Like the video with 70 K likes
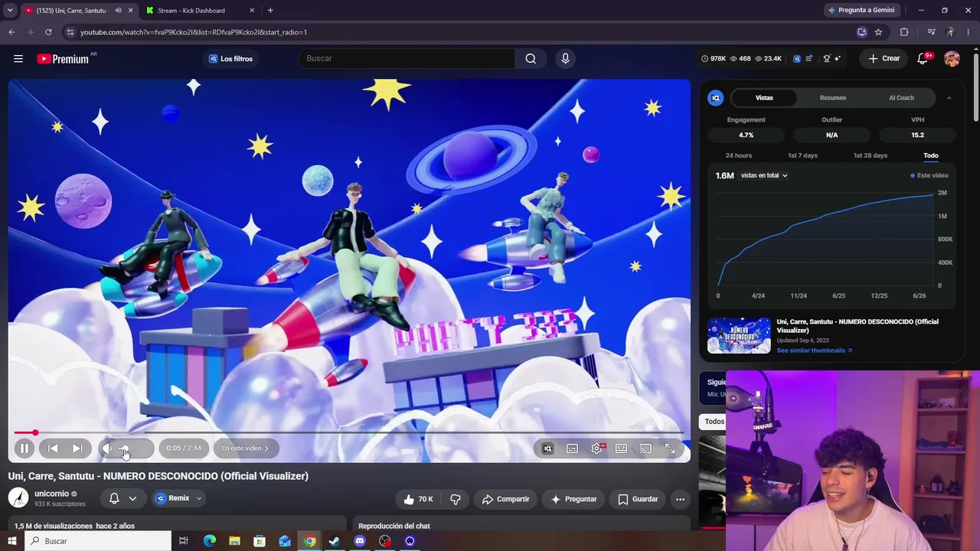 pos(418,499)
